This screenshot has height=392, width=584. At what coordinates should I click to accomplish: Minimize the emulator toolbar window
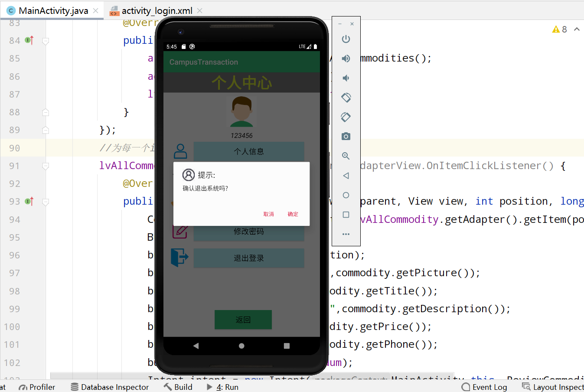coord(340,24)
